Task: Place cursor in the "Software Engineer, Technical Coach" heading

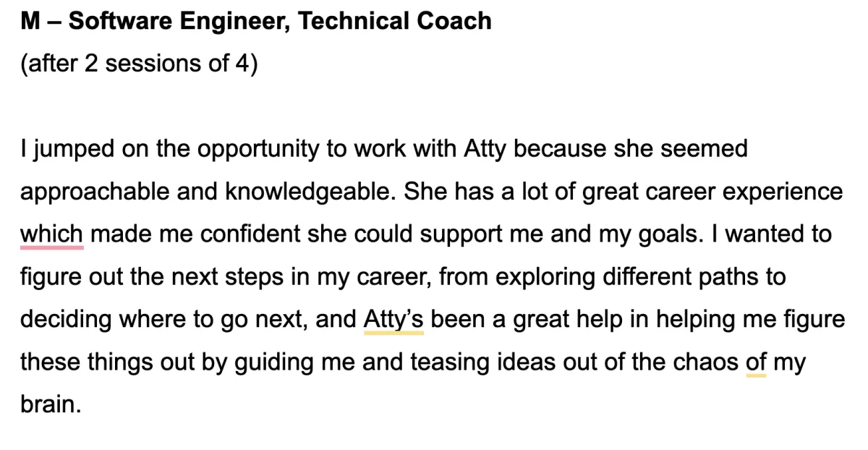Action: 280,21
